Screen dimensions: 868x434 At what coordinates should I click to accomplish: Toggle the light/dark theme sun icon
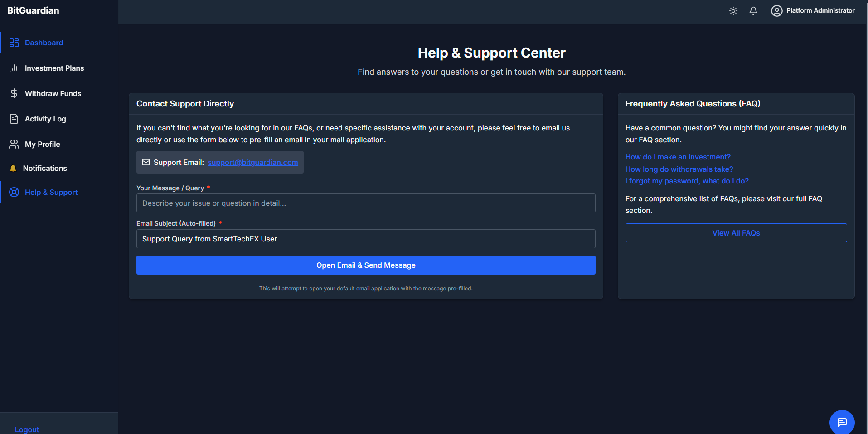[733, 11]
